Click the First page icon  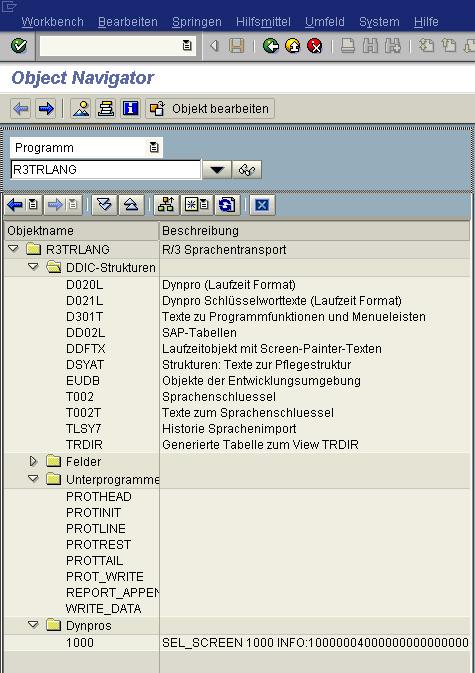click(426, 45)
